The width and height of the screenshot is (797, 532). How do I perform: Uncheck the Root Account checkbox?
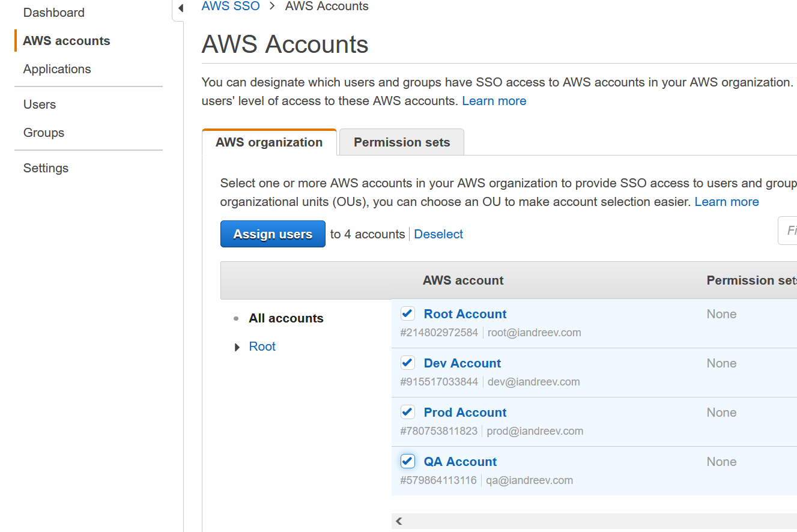(408, 313)
